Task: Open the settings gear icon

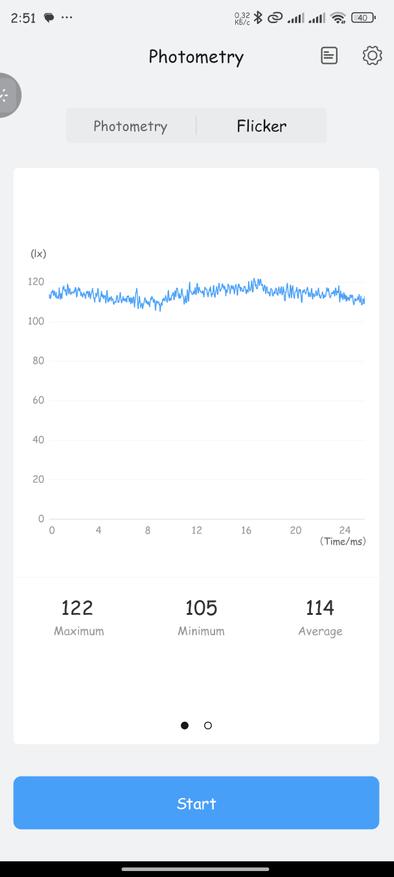Action: click(372, 55)
